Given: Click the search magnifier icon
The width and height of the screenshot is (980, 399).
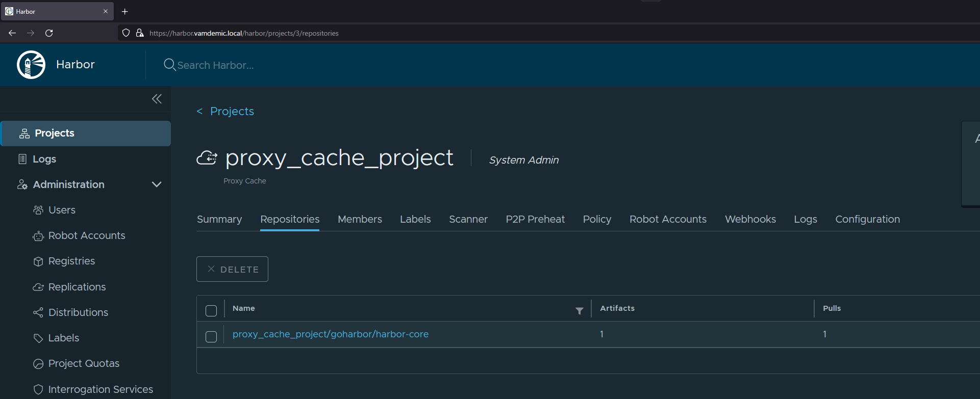Looking at the screenshot, I should (169, 65).
